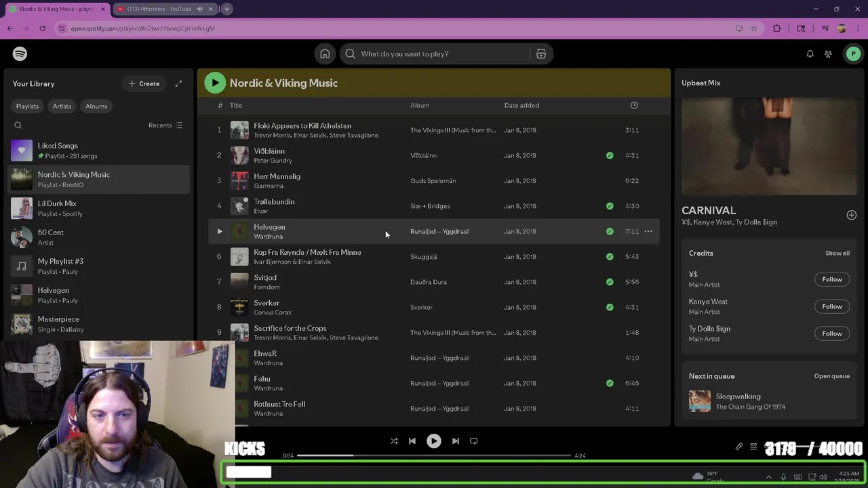This screenshot has width=868, height=488.
Task: Open the user profile avatar
Action: tap(853, 54)
